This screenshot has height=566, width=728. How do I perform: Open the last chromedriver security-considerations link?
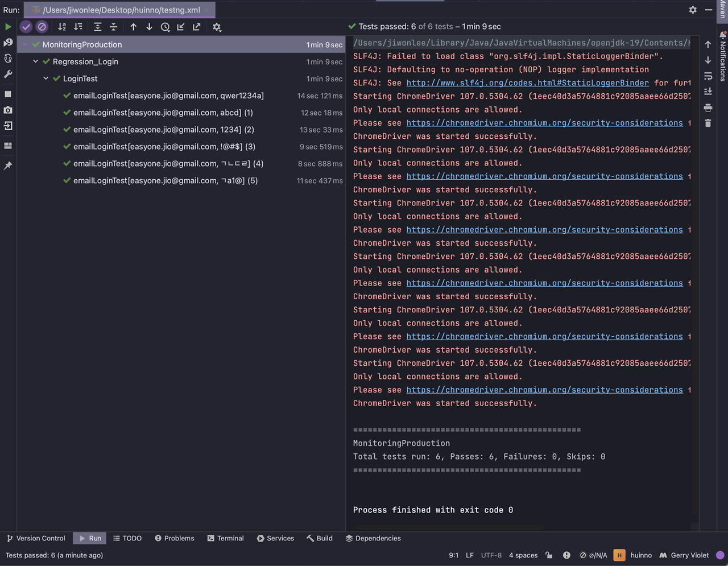[544, 390]
